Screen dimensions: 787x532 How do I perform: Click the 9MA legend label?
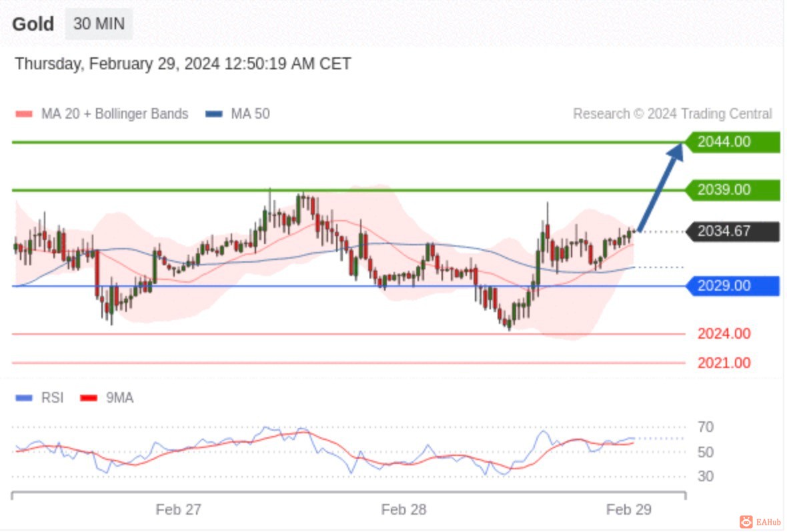pyautogui.click(x=119, y=398)
